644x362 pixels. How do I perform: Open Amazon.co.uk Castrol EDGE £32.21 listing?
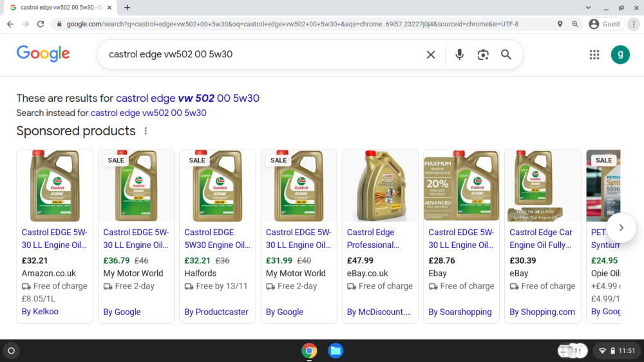coord(54,238)
